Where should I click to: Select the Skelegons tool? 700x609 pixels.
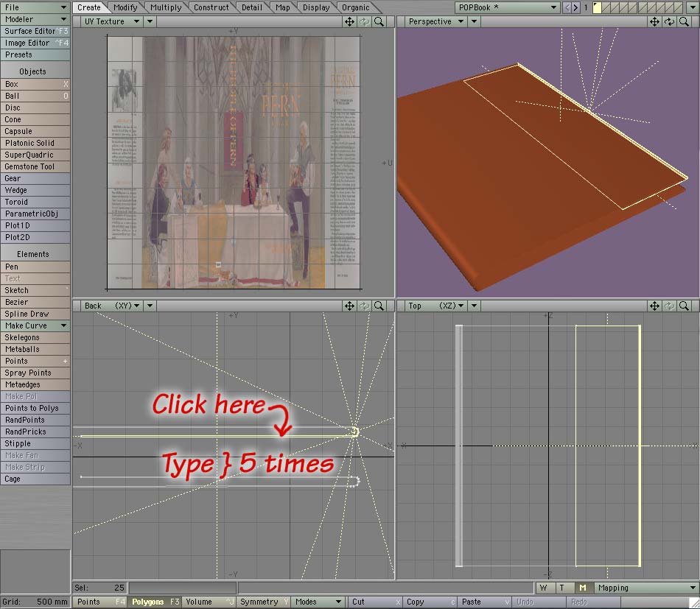tap(35, 337)
